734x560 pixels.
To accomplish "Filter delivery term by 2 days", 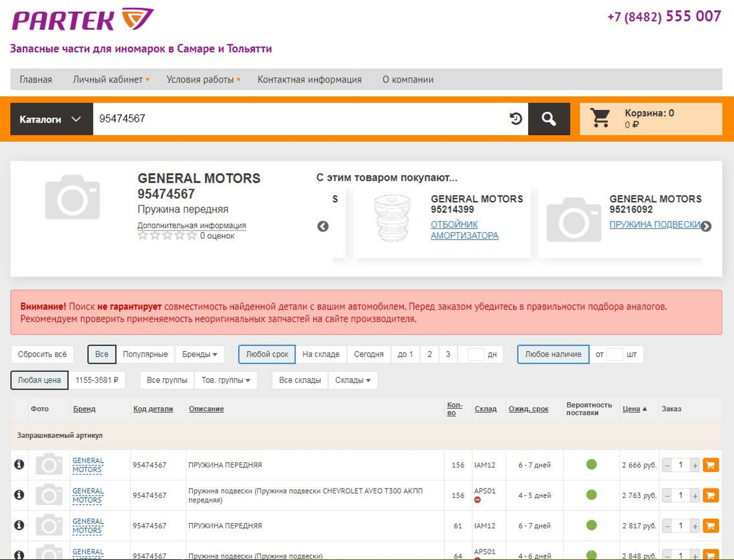I will (x=430, y=354).
